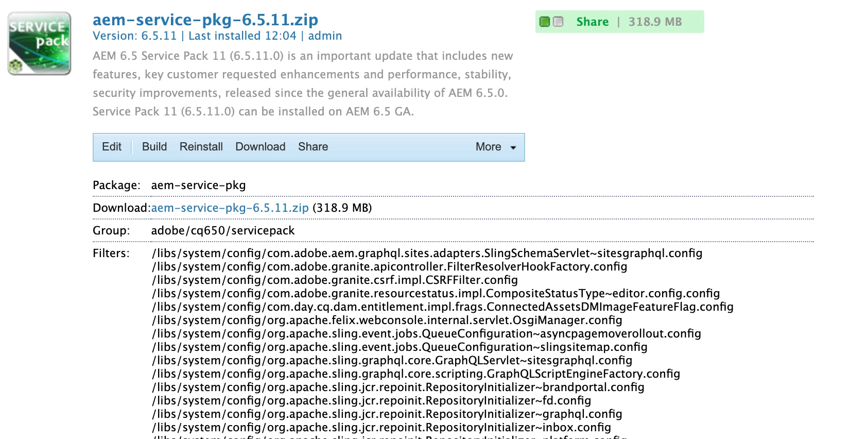
Task: Download aem-service-pkg-6.5.11.zip via details link
Action: point(230,208)
